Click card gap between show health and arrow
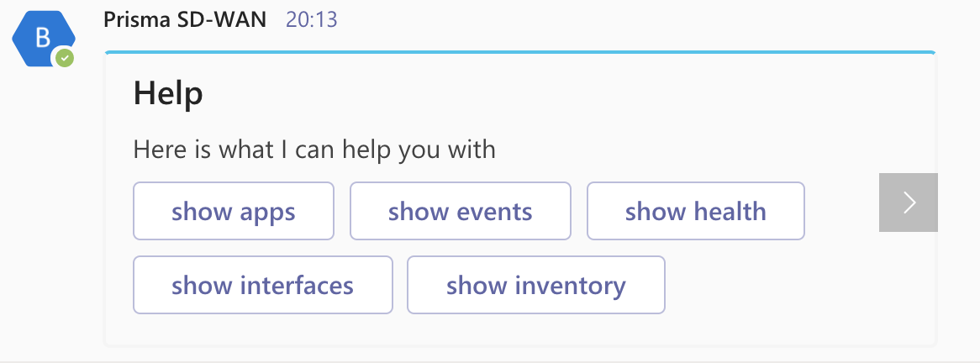Viewport: 980px width, 363px height. pos(841,211)
